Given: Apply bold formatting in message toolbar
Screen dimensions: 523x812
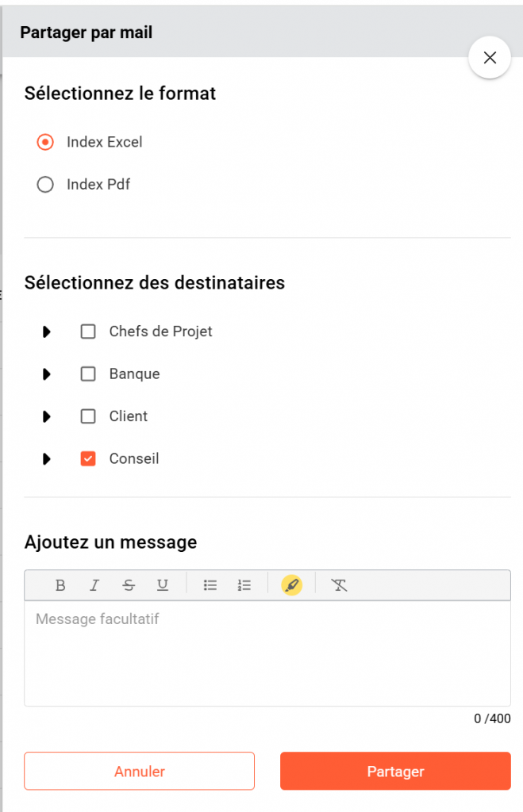Looking at the screenshot, I should 60,585.
